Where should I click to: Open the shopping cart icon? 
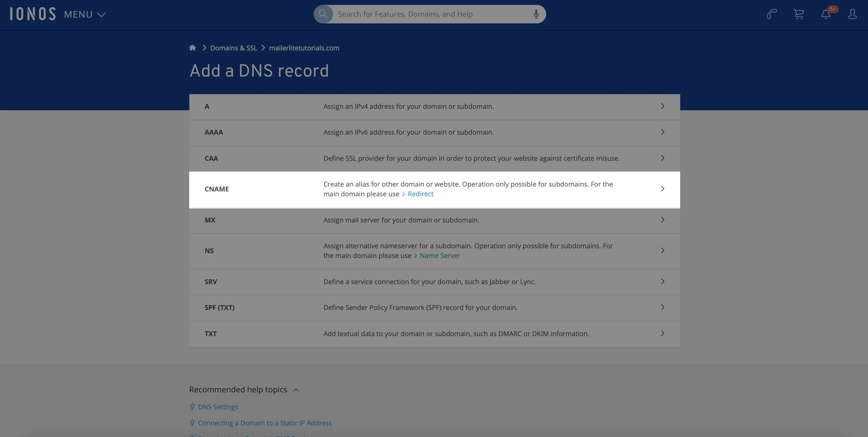pos(799,14)
